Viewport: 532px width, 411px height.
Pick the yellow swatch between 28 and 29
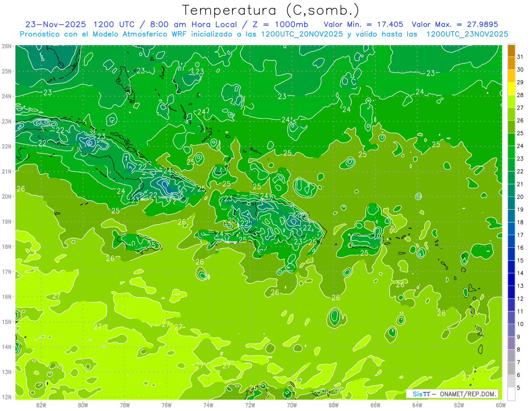point(511,89)
